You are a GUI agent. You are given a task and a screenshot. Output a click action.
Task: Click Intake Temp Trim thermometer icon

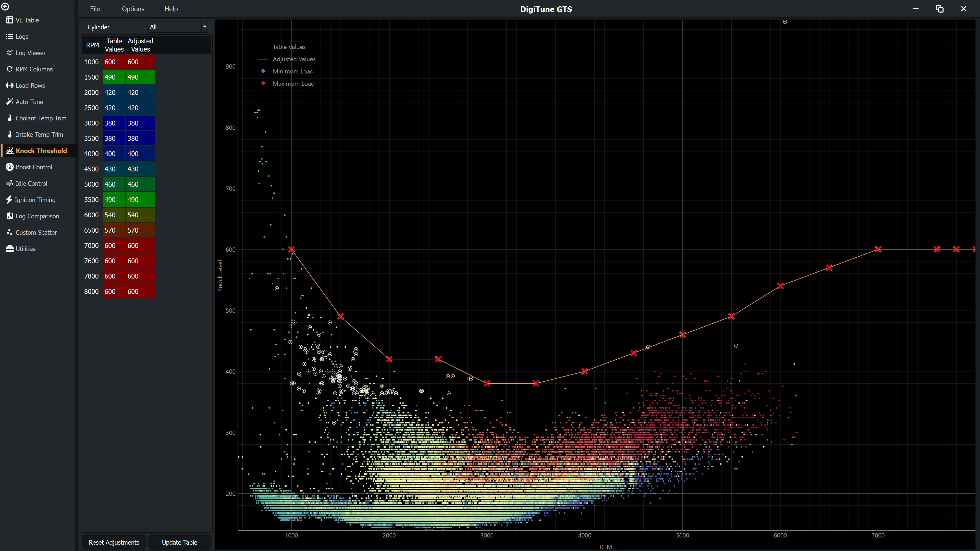pos(9,135)
